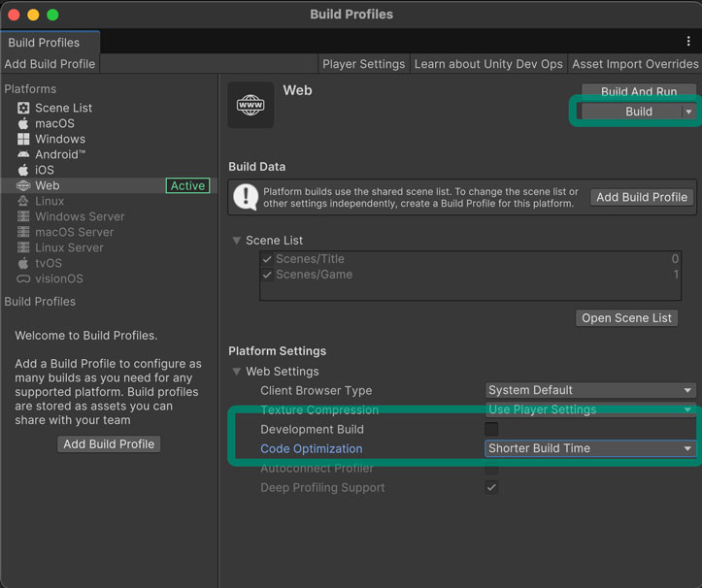This screenshot has width=702, height=588.
Task: Click the Deep Profiling Support label
Action: (x=322, y=487)
